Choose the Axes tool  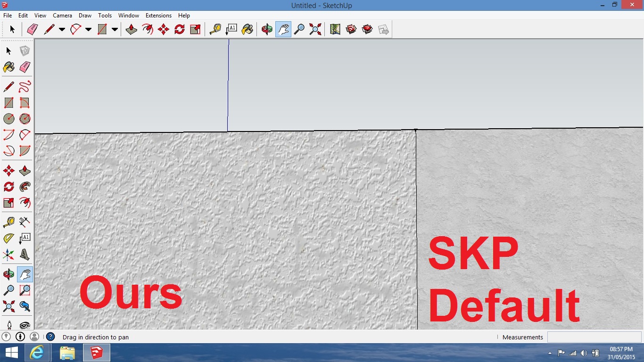(x=8, y=255)
